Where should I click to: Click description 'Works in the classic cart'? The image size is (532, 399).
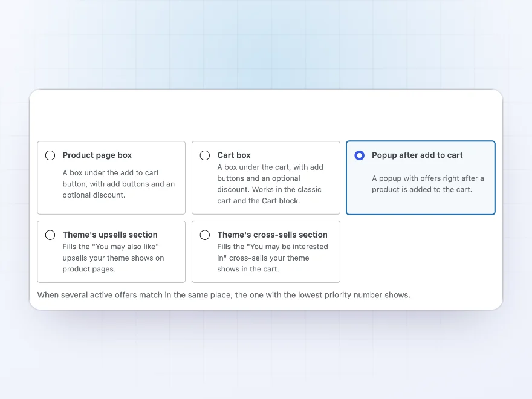[x=270, y=184]
